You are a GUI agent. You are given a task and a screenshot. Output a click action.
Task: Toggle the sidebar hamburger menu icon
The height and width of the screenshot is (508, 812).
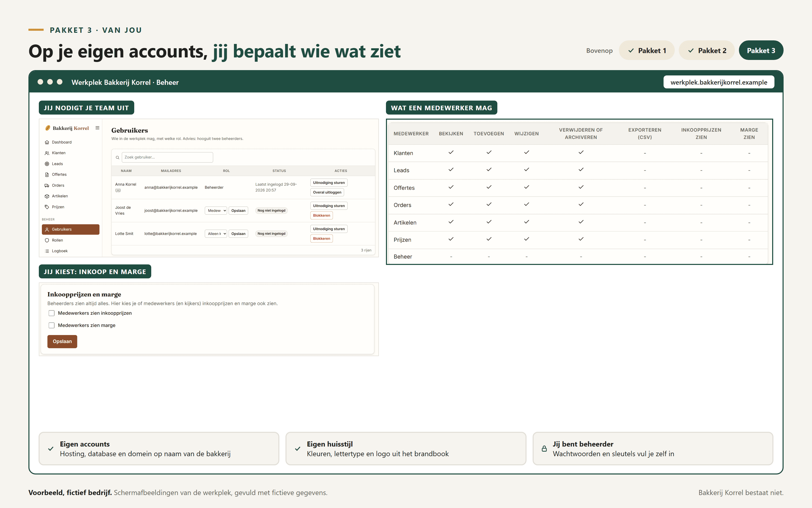click(97, 128)
